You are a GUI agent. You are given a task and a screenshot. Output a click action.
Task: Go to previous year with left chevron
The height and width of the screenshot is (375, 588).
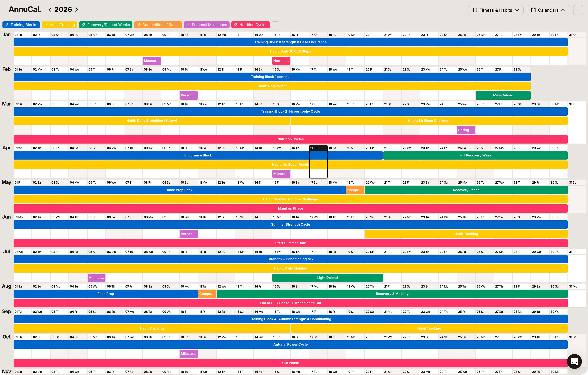click(x=50, y=10)
